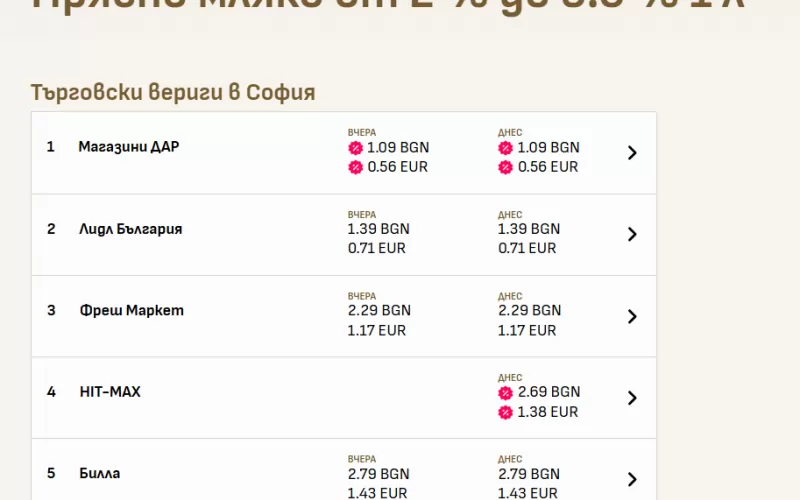
Task: Click the Търговски вериги в София heading
Action: pyautogui.click(x=173, y=93)
